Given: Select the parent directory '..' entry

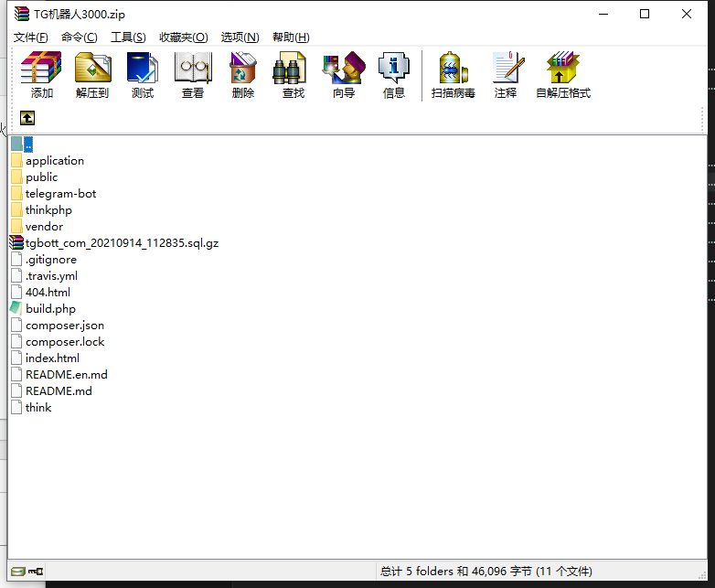Looking at the screenshot, I should 28,144.
